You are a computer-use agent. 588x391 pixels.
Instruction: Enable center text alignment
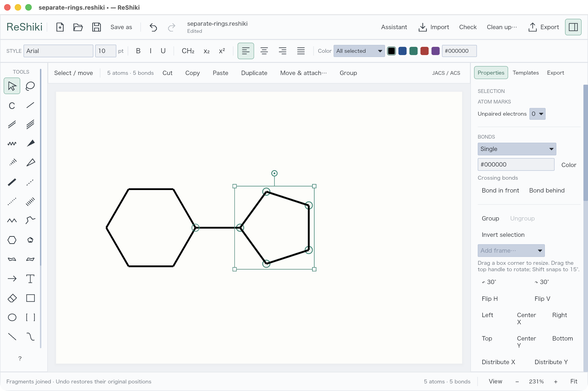pyautogui.click(x=264, y=51)
